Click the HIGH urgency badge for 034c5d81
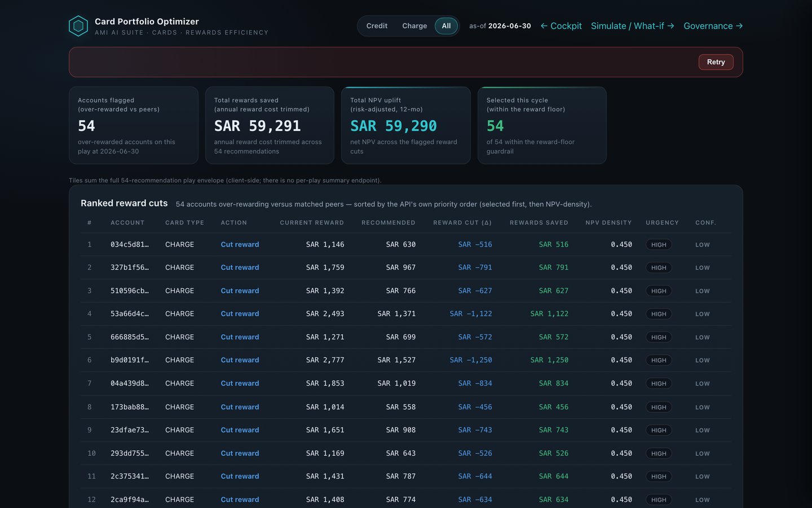This screenshot has height=508, width=812. [659, 245]
